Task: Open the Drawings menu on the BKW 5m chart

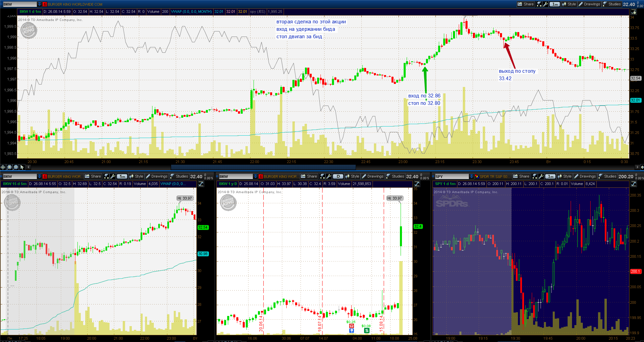Action: (157, 176)
